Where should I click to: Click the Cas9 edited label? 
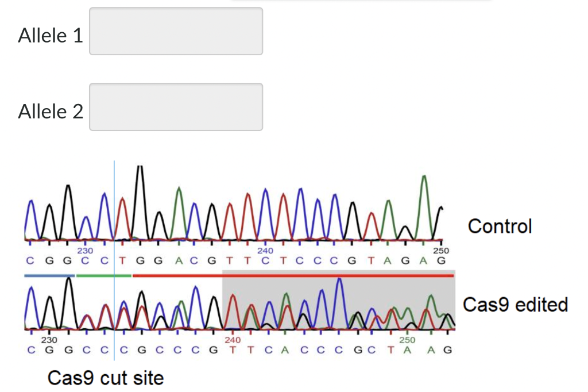pyautogui.click(x=516, y=305)
